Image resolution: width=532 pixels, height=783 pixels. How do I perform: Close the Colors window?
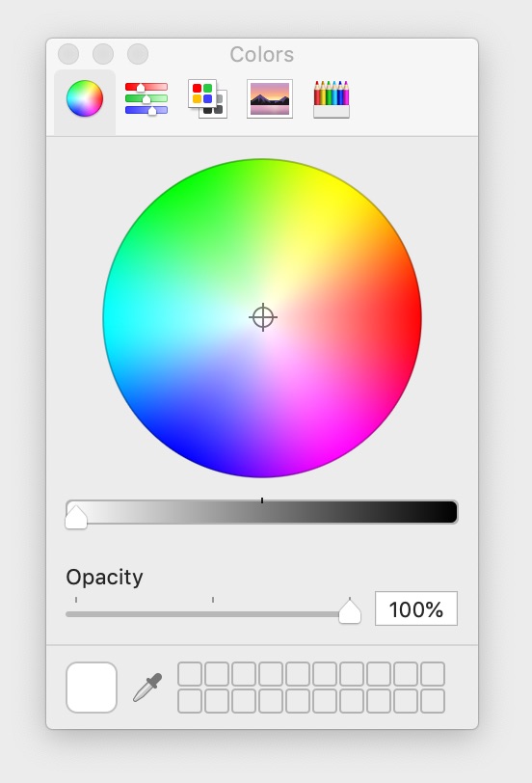[x=68, y=54]
